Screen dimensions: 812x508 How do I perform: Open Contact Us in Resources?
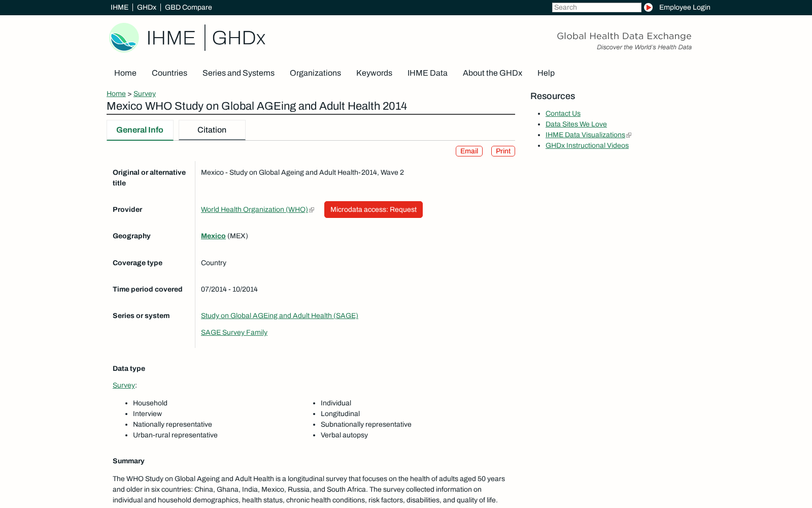click(563, 114)
